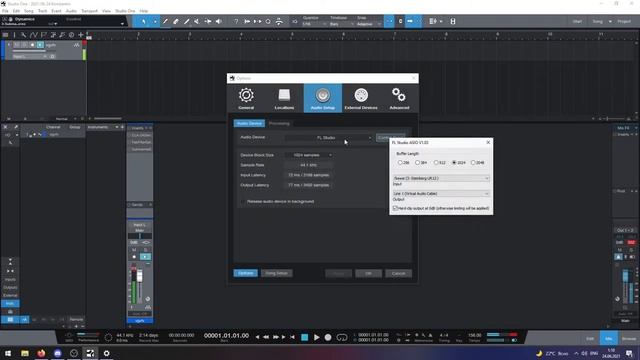
Task: Toggle Mute on the console channel strip
Action: tap(134, 249)
